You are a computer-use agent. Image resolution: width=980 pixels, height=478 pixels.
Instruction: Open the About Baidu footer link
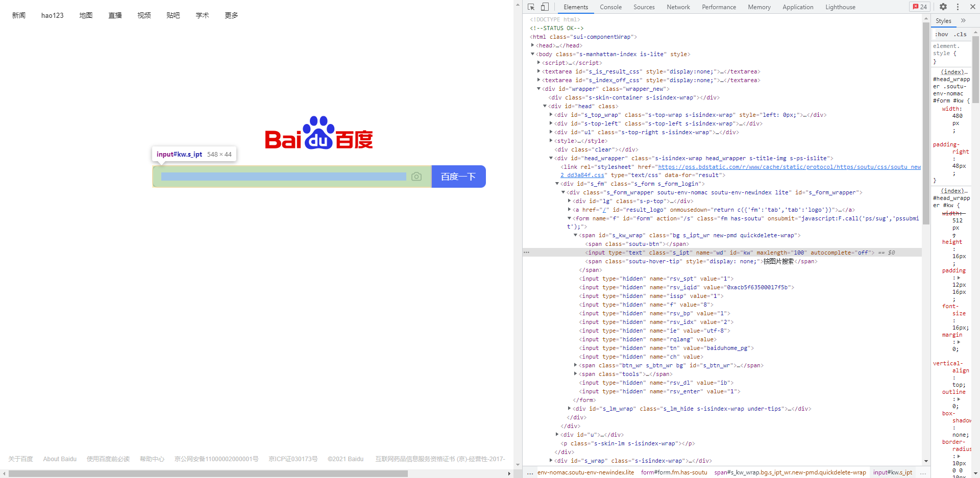click(60, 459)
